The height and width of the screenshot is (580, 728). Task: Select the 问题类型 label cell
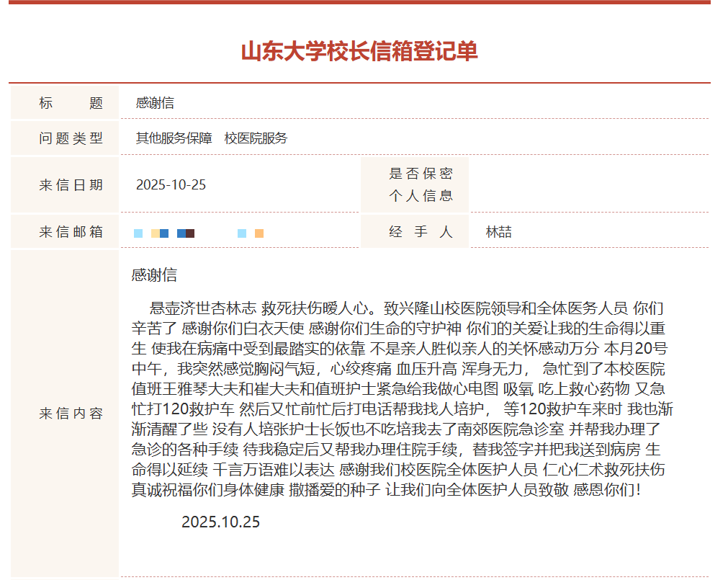(x=71, y=138)
